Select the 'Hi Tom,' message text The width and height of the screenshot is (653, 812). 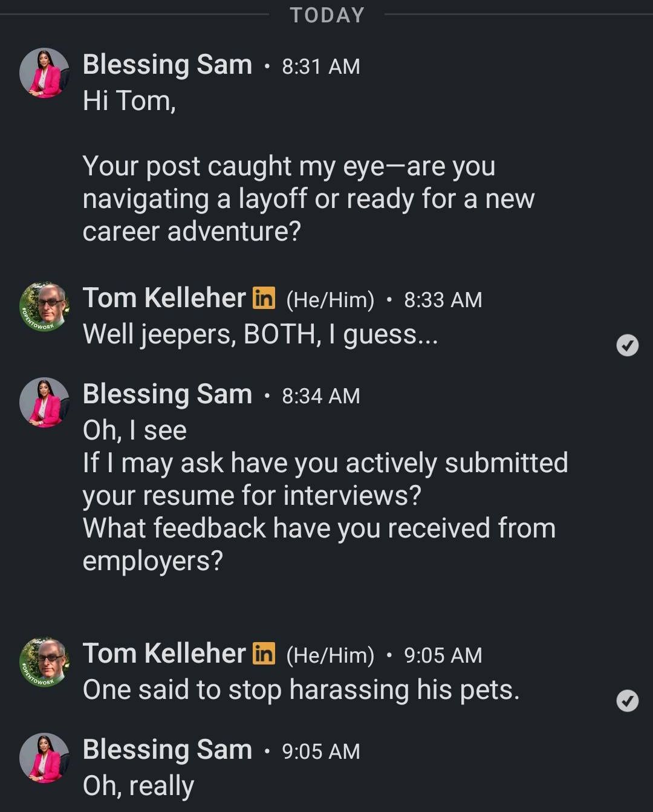[129, 101]
